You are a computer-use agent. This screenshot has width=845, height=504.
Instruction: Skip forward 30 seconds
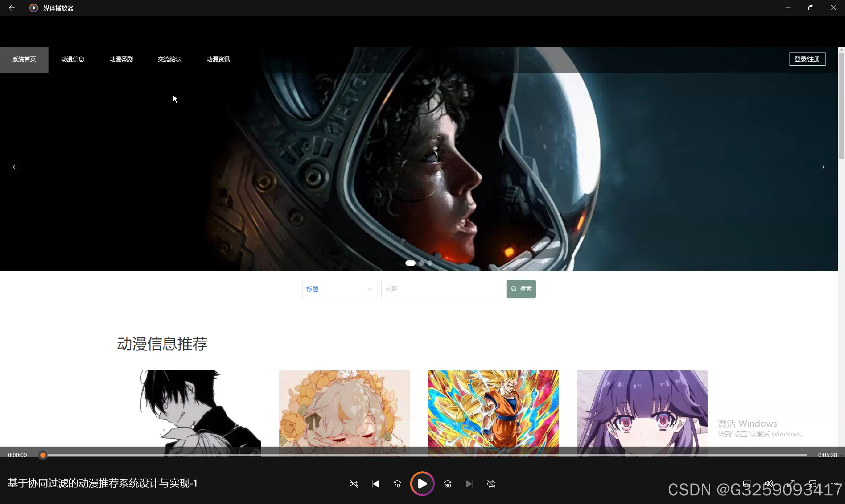tap(448, 484)
